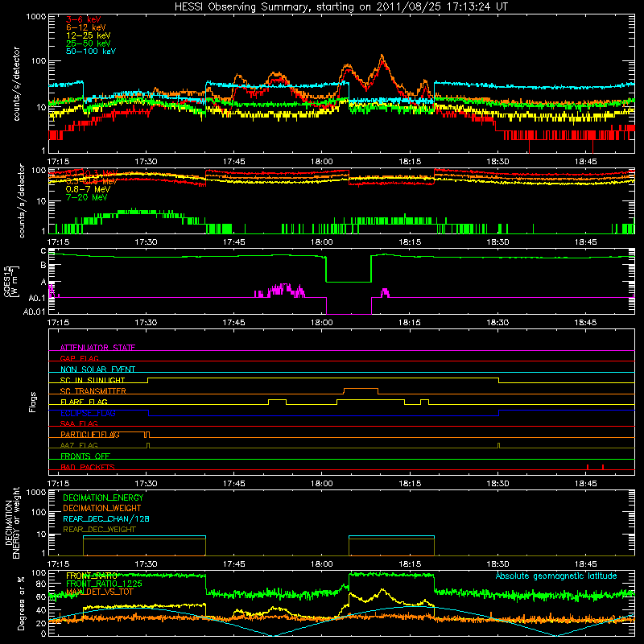644x644 pixels.
Task: Click the GAP_FLAG label
Action: click(x=79, y=358)
